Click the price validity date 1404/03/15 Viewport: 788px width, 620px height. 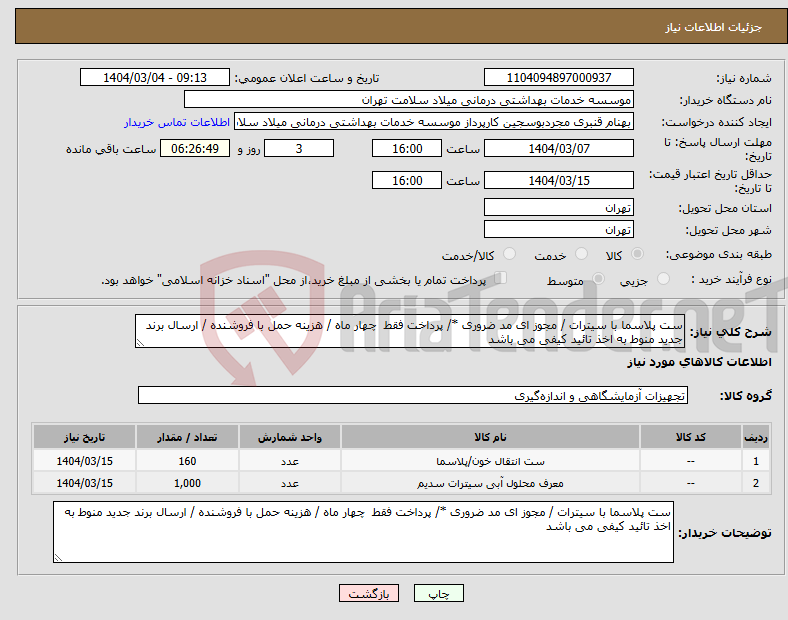click(x=558, y=180)
